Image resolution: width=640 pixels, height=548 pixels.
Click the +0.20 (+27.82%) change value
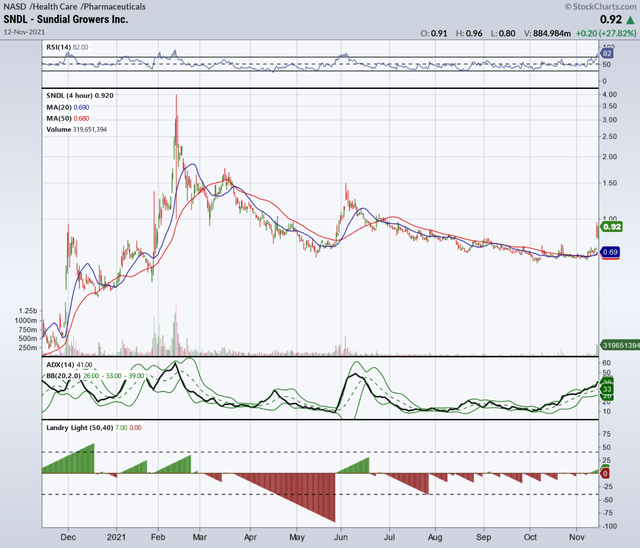pyautogui.click(x=606, y=33)
